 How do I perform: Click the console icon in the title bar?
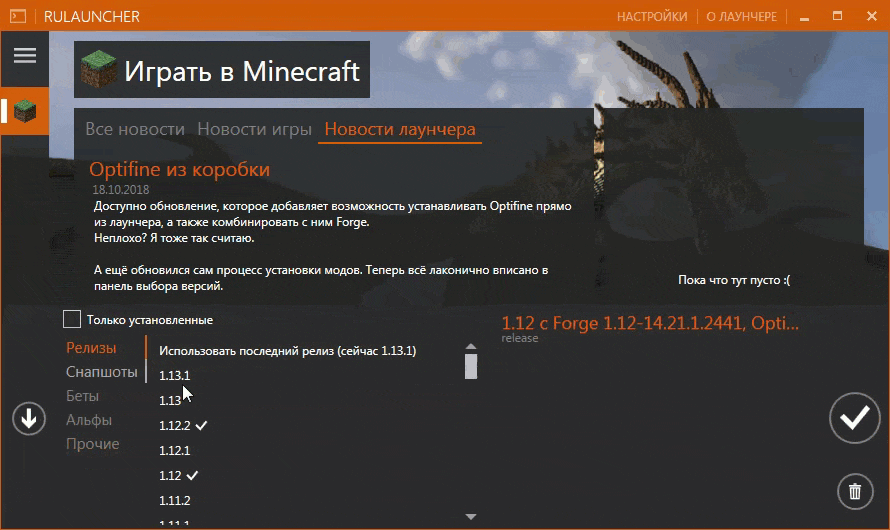coord(18,16)
